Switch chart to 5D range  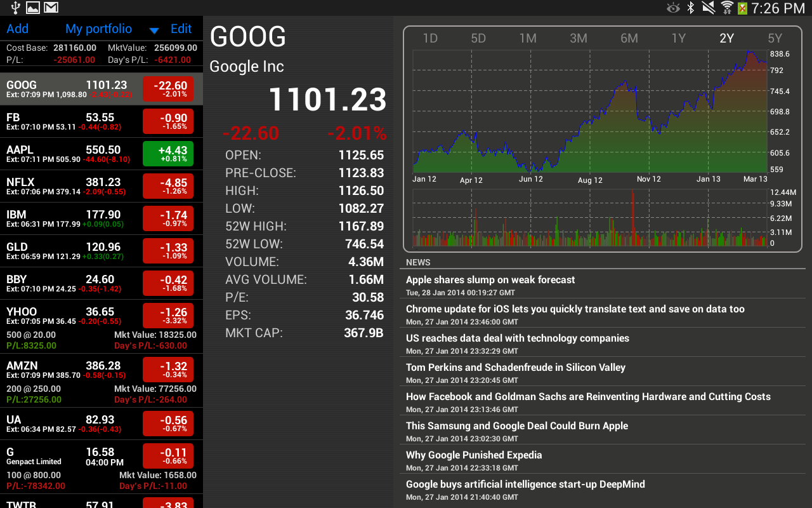point(478,38)
